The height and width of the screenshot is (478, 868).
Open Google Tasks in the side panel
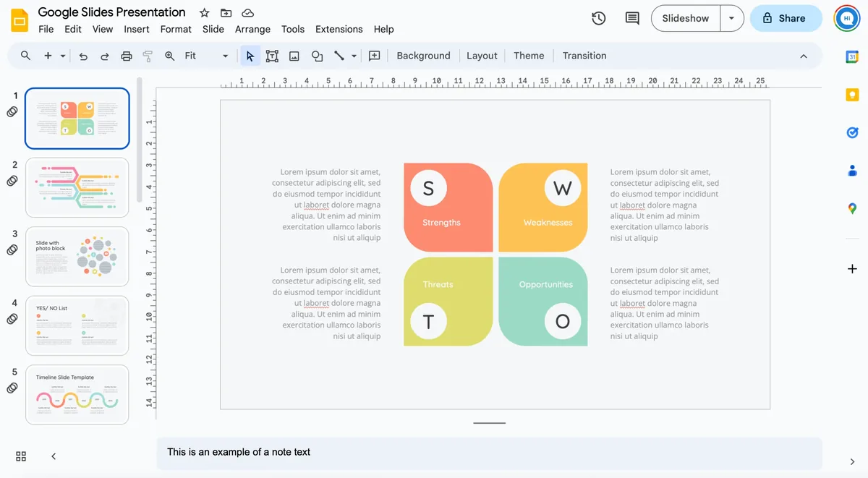[x=852, y=132]
